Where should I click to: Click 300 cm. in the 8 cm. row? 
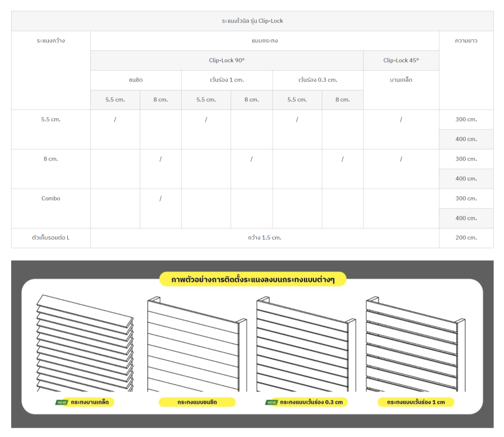click(466, 159)
